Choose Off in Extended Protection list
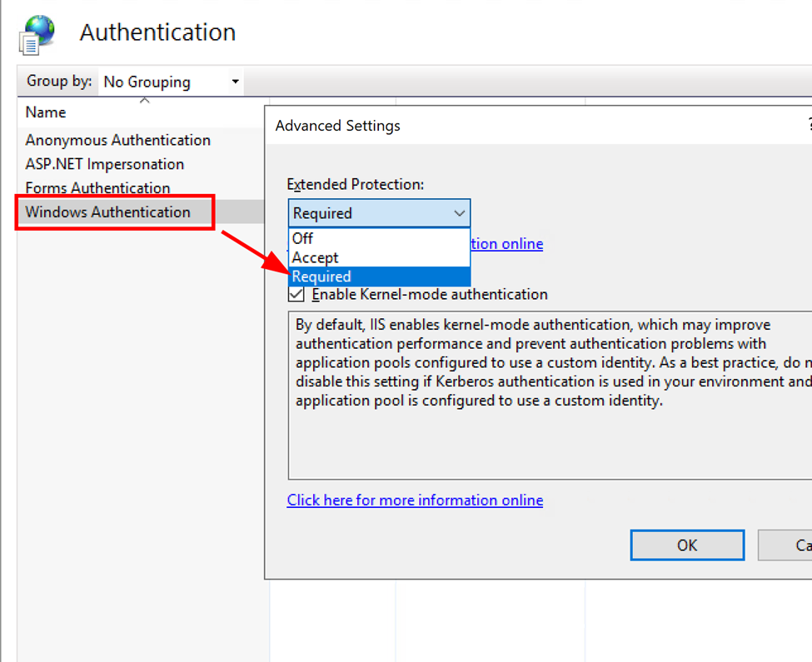The width and height of the screenshot is (812, 662). click(x=302, y=239)
